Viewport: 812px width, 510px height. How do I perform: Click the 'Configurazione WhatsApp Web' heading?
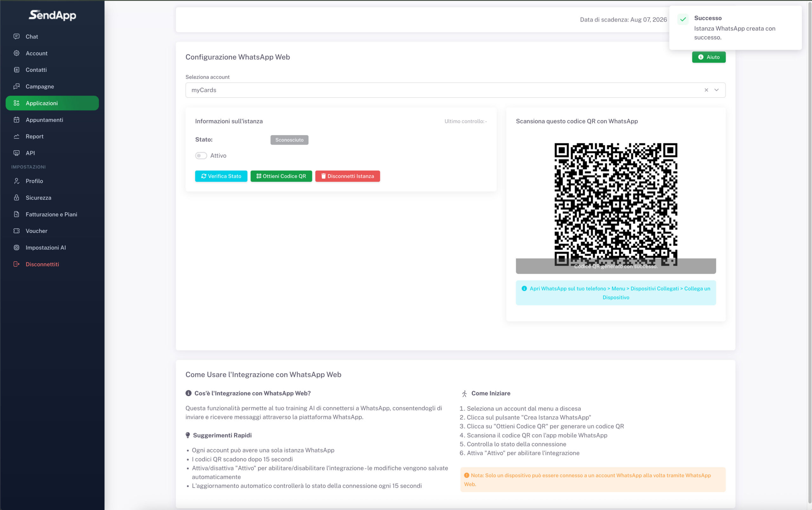click(x=238, y=57)
